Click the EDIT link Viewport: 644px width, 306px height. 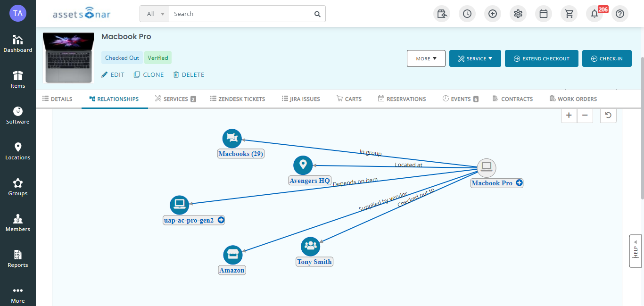(113, 74)
